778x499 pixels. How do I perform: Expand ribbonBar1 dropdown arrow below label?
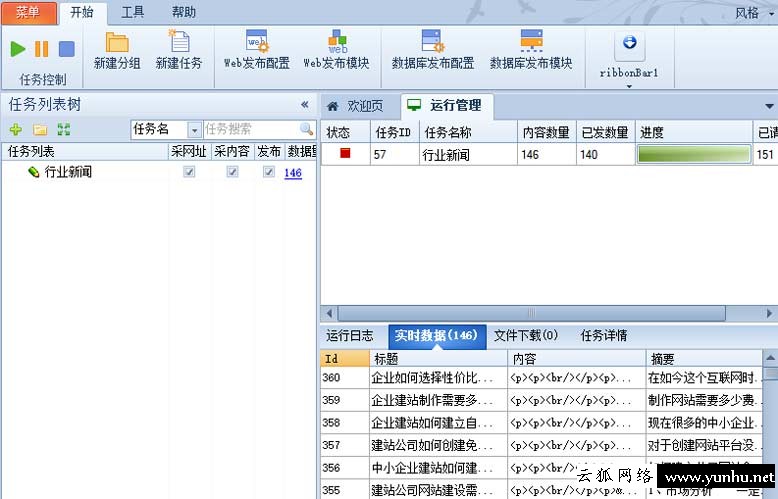[629, 86]
